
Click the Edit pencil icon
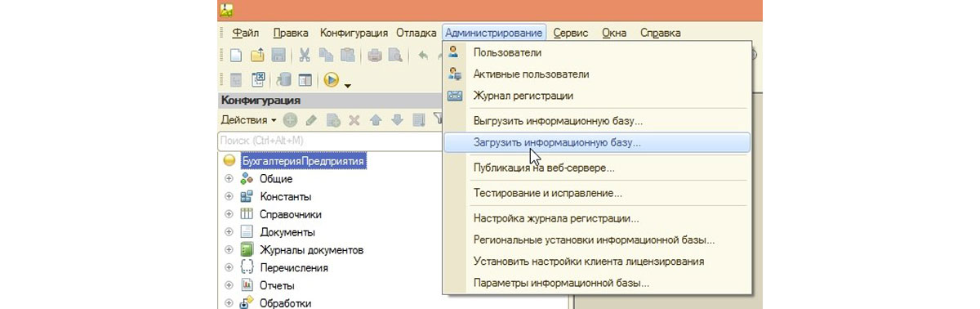click(311, 120)
